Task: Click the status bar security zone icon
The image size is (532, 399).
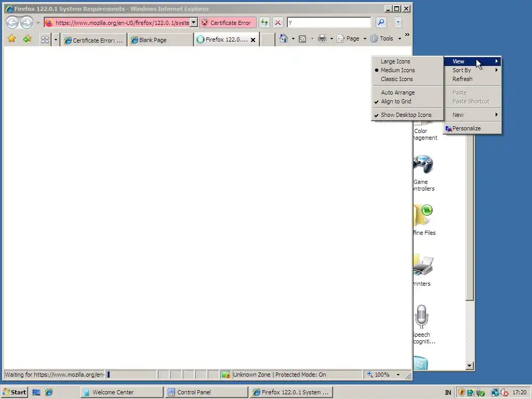Action: 225,375
